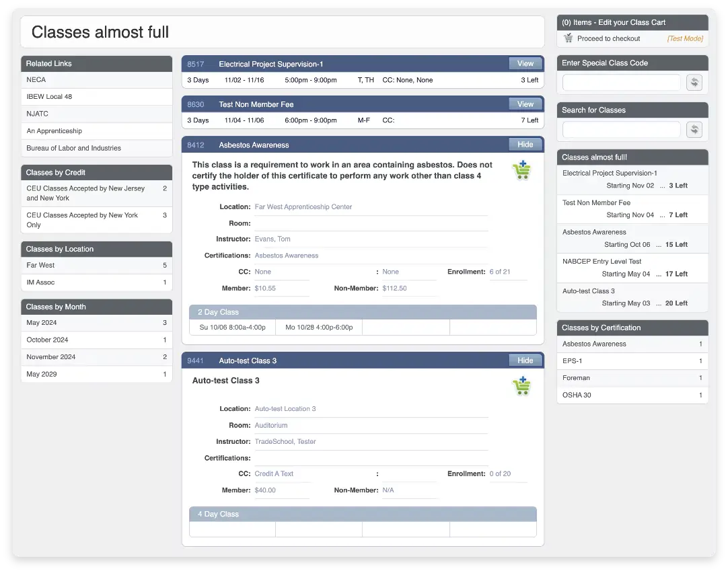Filter by OSHA 30 certification

click(577, 395)
